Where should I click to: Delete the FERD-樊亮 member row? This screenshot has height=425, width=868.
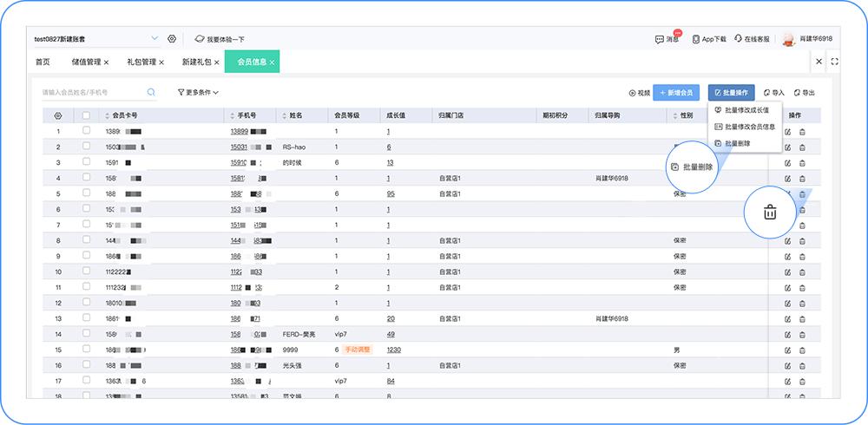click(x=802, y=335)
